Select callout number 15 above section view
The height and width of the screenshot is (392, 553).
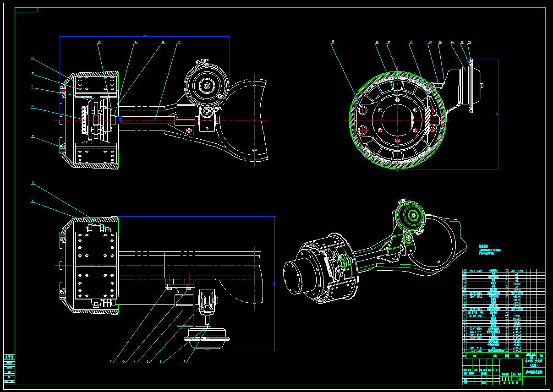(135, 43)
